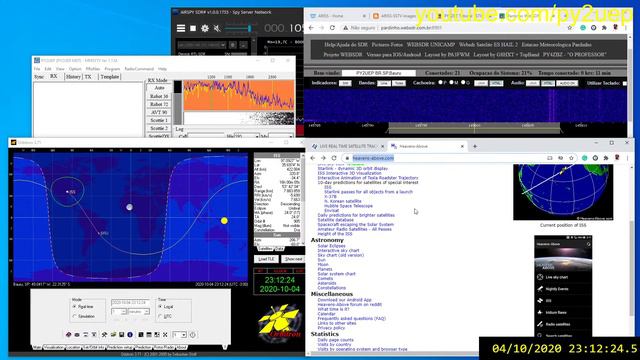Click the blue info icon in Orbitron toolbar
Screen dimensions: 640x360
click(130, 335)
